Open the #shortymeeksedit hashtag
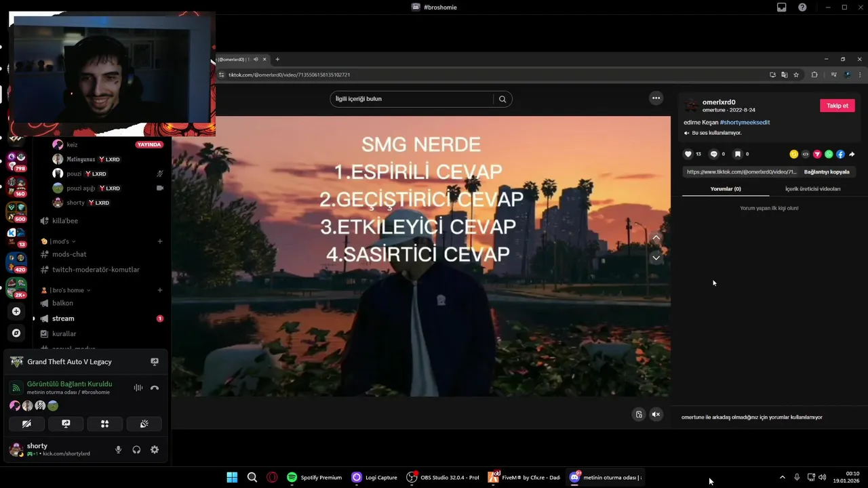 745,123
